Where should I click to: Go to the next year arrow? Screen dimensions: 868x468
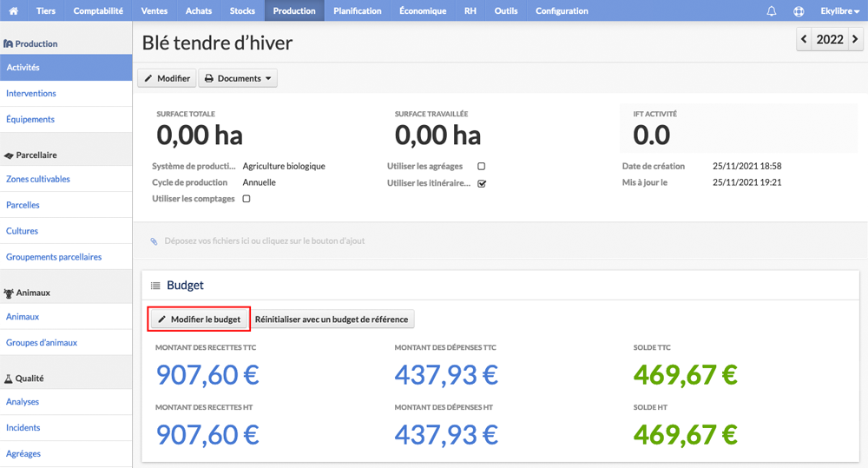[x=855, y=39]
